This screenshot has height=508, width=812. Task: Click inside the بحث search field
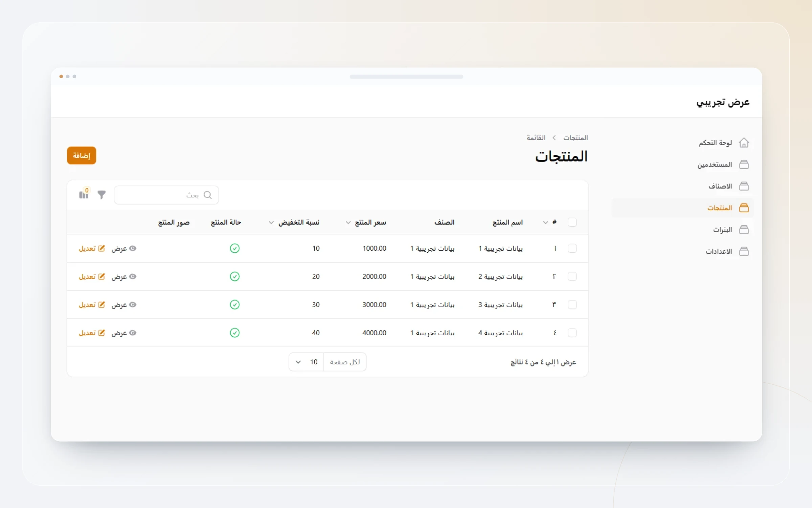point(166,195)
